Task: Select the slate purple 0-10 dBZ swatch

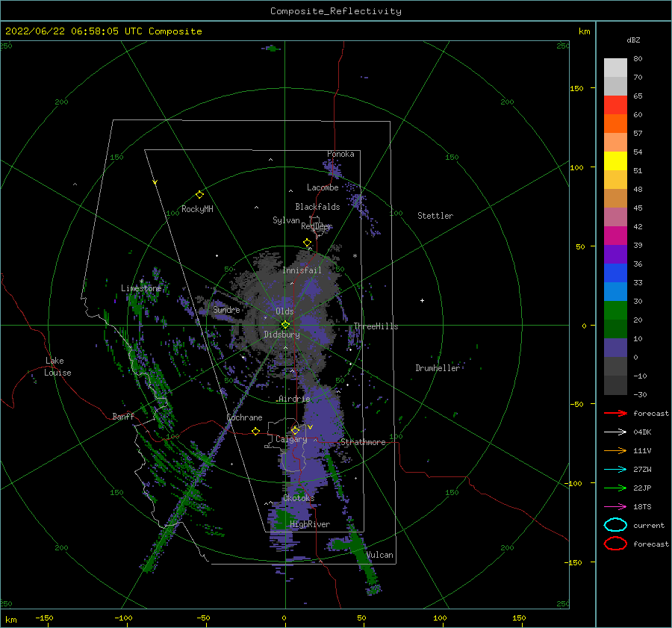Action: [x=615, y=348]
